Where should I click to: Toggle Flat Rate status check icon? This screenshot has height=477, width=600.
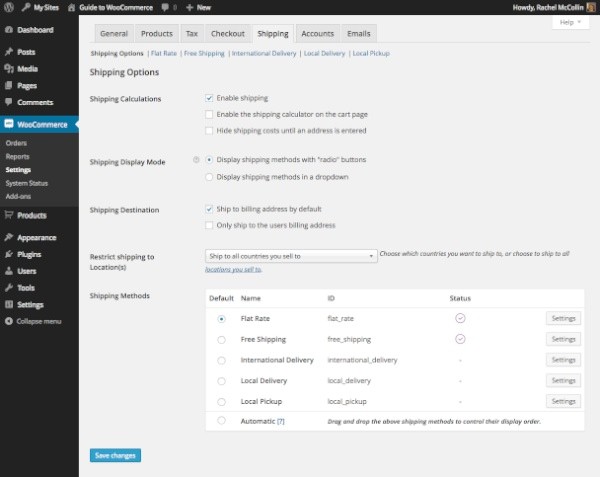coord(460,318)
